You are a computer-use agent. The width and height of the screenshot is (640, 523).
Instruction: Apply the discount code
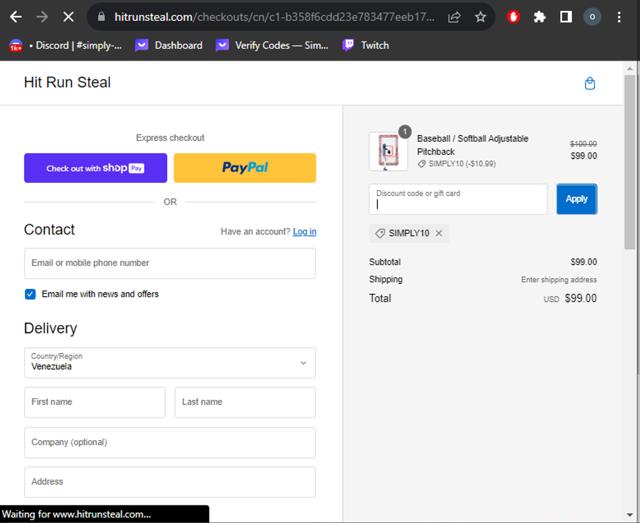(x=577, y=199)
